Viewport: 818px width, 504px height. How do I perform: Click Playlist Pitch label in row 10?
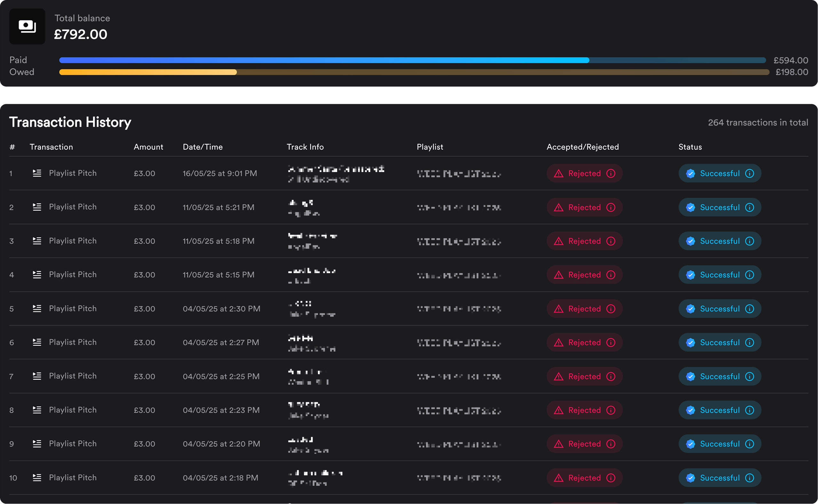tap(73, 478)
